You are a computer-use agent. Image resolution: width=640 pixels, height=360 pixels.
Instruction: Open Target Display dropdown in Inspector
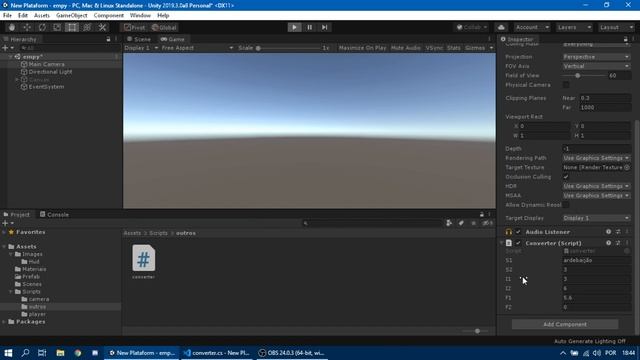596,218
